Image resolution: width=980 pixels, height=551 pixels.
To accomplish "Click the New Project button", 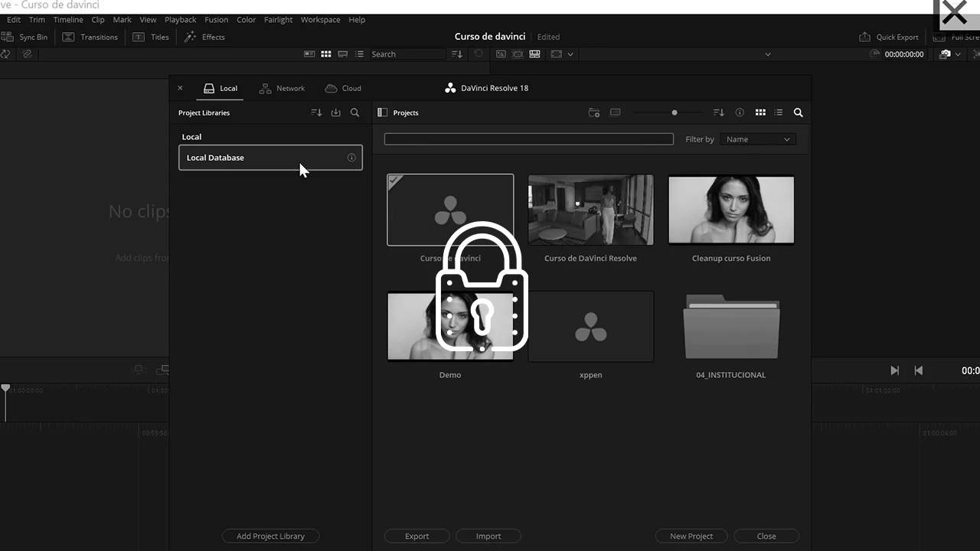I will click(691, 536).
